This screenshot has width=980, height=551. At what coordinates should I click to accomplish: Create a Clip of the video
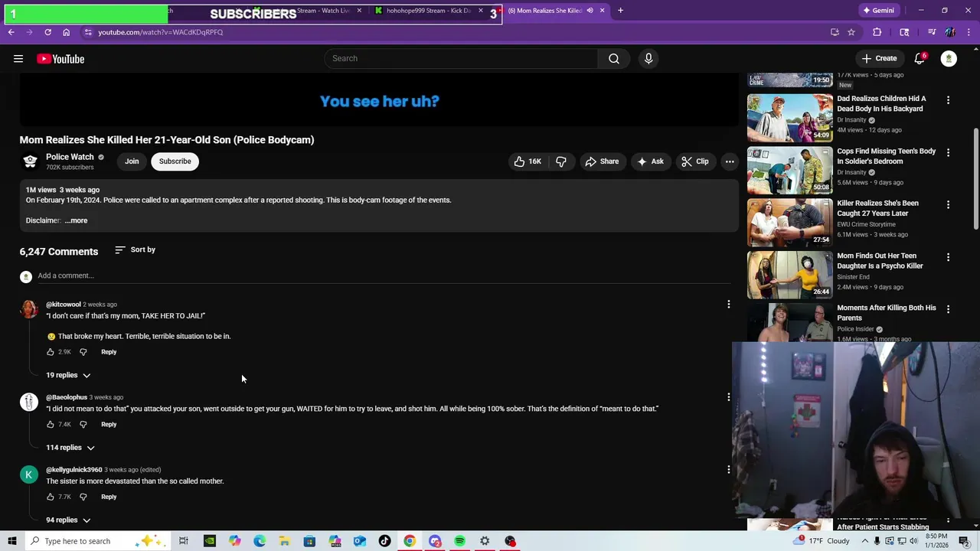coord(695,161)
